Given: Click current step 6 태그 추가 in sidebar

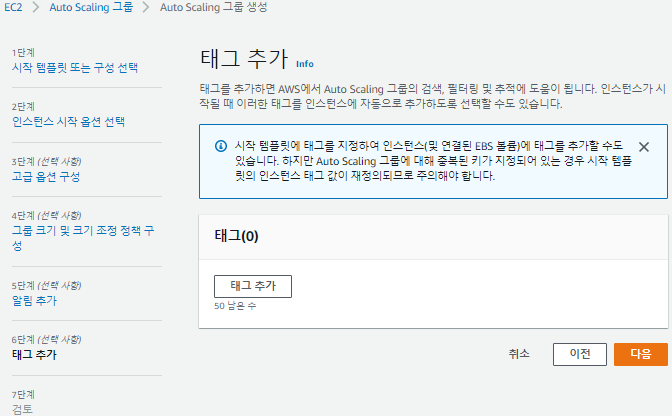Looking at the screenshot, I should 34,355.
